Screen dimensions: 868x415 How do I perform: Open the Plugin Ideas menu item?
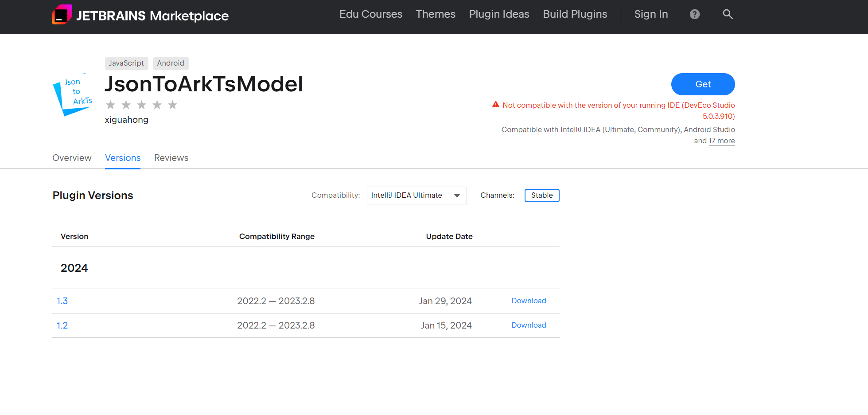(499, 14)
